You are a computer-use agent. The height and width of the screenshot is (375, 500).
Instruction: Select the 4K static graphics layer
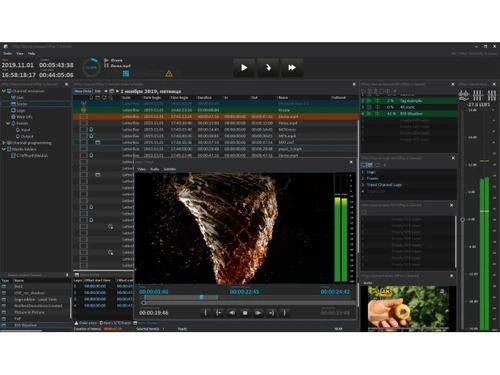pos(409,107)
